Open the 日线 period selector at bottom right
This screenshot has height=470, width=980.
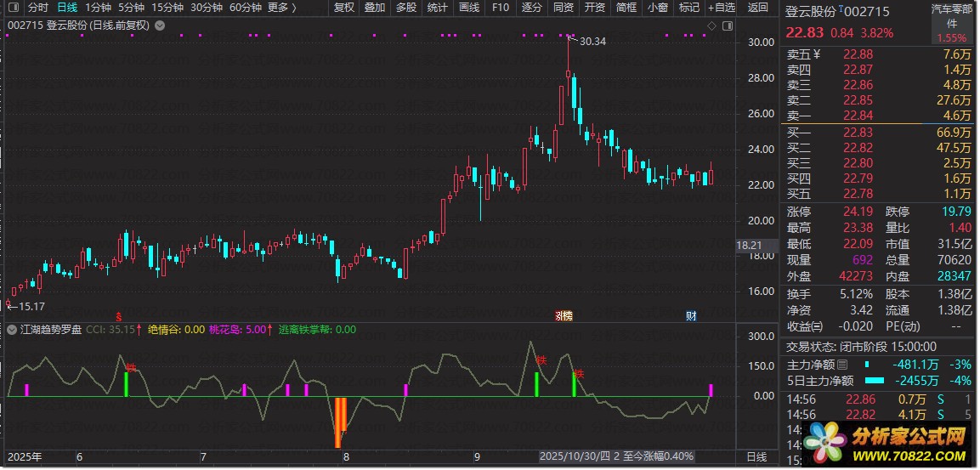click(x=756, y=457)
